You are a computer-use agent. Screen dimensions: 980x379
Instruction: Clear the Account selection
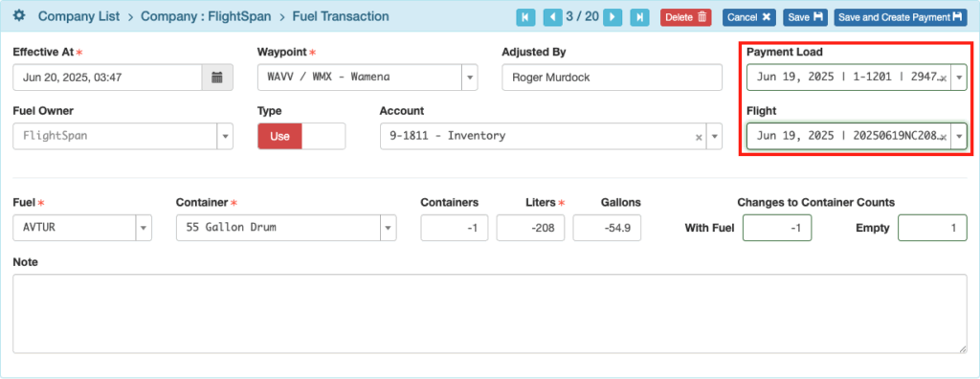(x=699, y=137)
